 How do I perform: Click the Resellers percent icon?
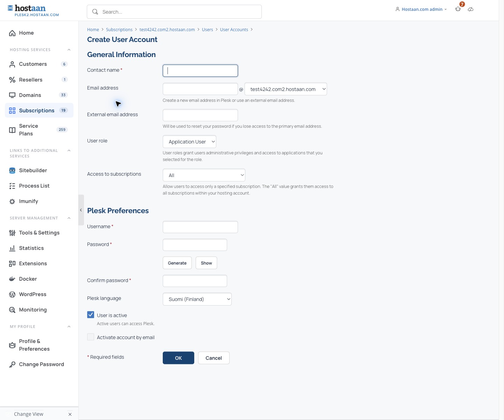(x=12, y=80)
